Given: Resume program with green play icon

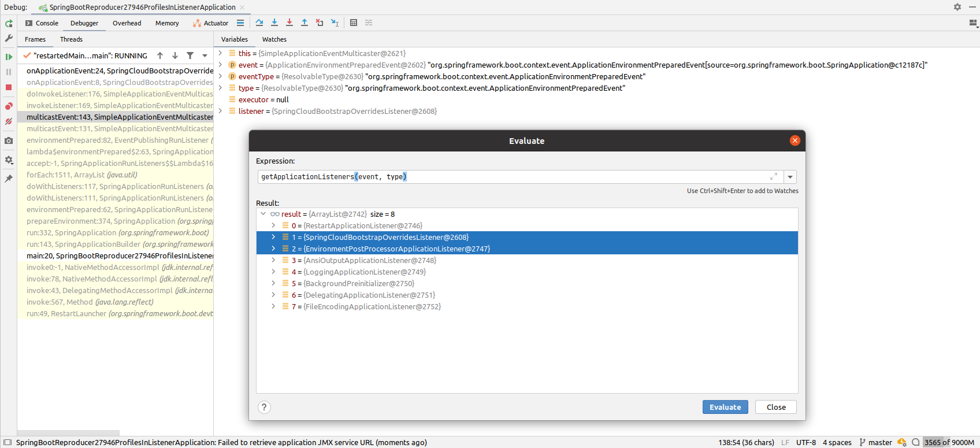Looking at the screenshot, I should tap(9, 57).
